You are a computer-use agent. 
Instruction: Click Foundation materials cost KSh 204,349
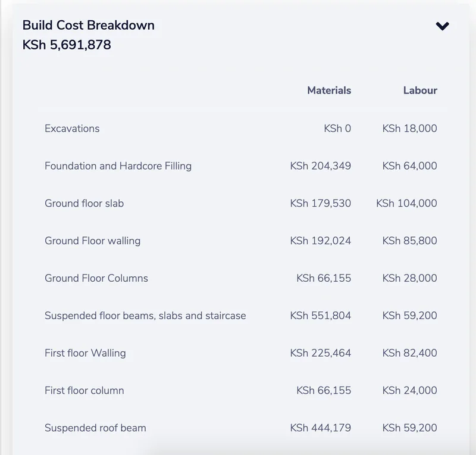click(321, 166)
